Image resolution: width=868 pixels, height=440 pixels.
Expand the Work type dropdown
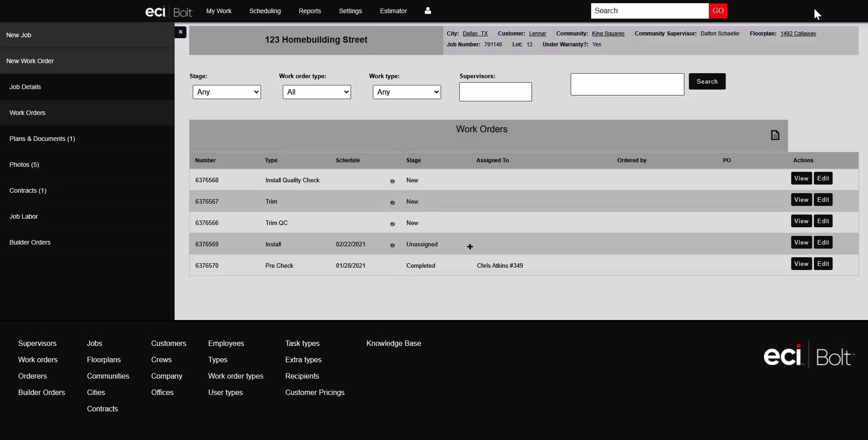[x=406, y=91]
